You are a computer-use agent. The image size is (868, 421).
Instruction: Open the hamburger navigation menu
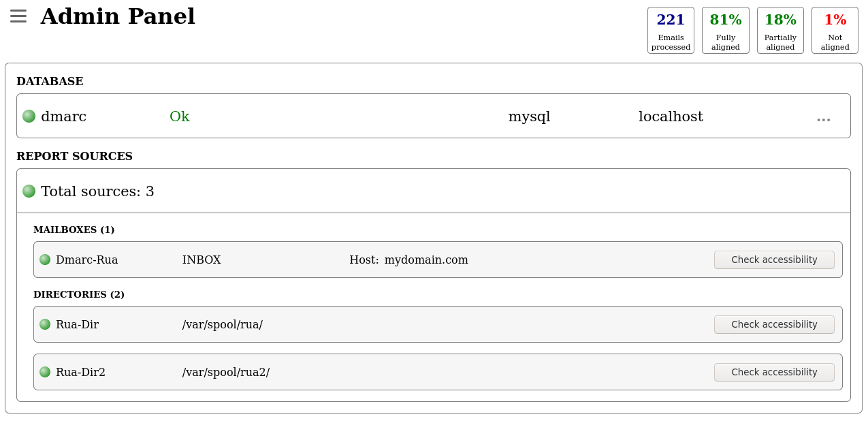[18, 16]
